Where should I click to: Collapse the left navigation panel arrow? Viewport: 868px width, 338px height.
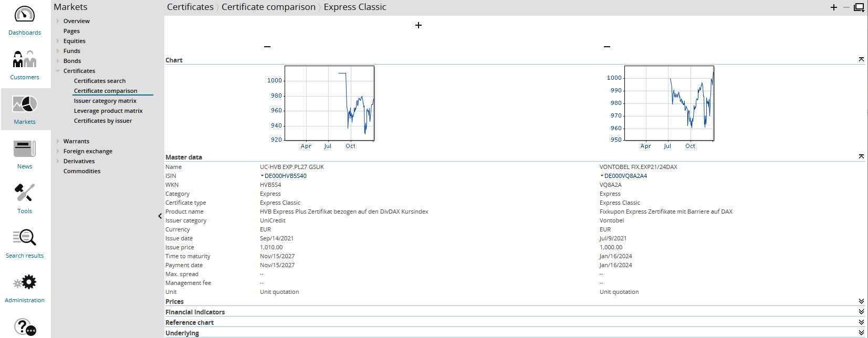pos(160,216)
